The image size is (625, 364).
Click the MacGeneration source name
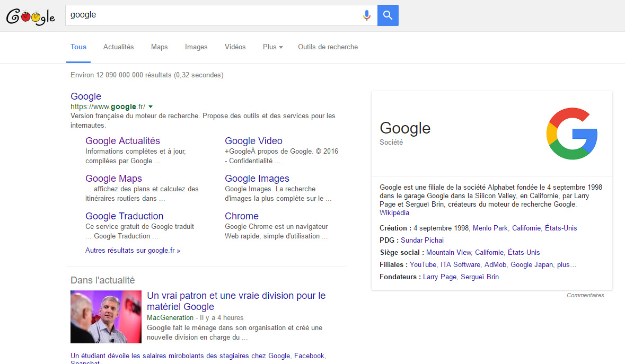point(170,318)
